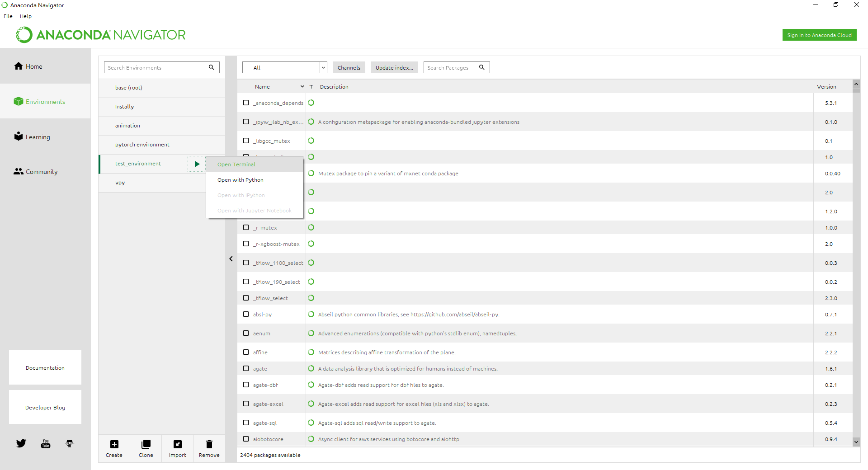Open the Twitter icon link
Image resolution: width=868 pixels, height=470 pixels.
coord(21,443)
